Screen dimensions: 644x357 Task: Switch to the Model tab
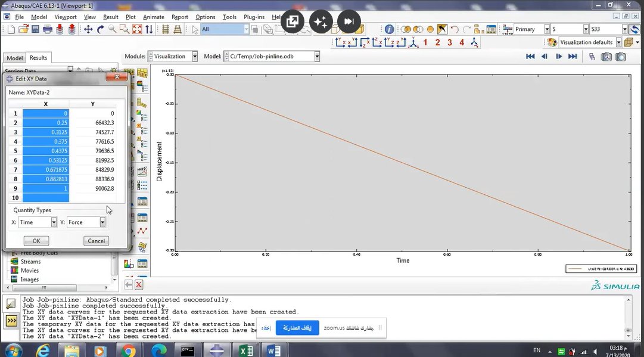point(15,58)
